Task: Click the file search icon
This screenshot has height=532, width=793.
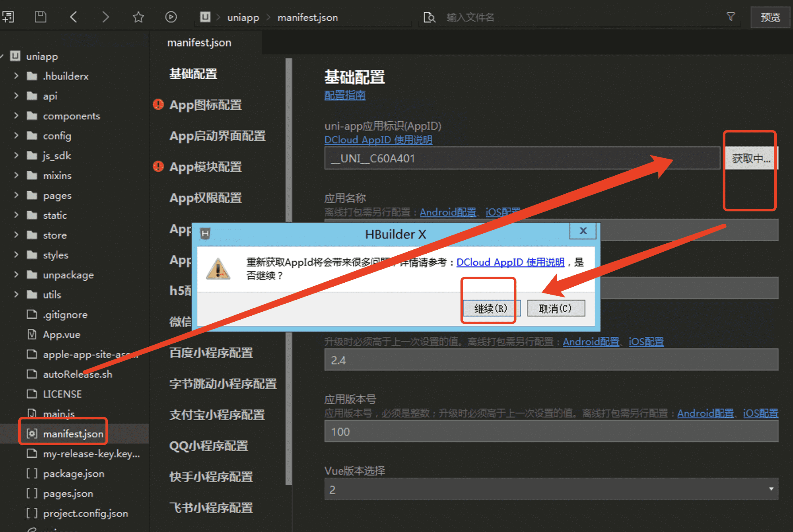Action: [x=430, y=17]
